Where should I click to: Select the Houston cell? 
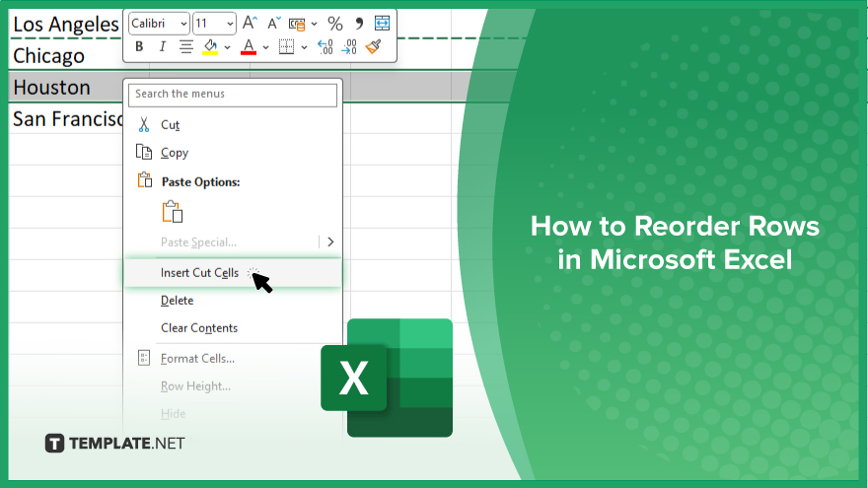tap(66, 88)
